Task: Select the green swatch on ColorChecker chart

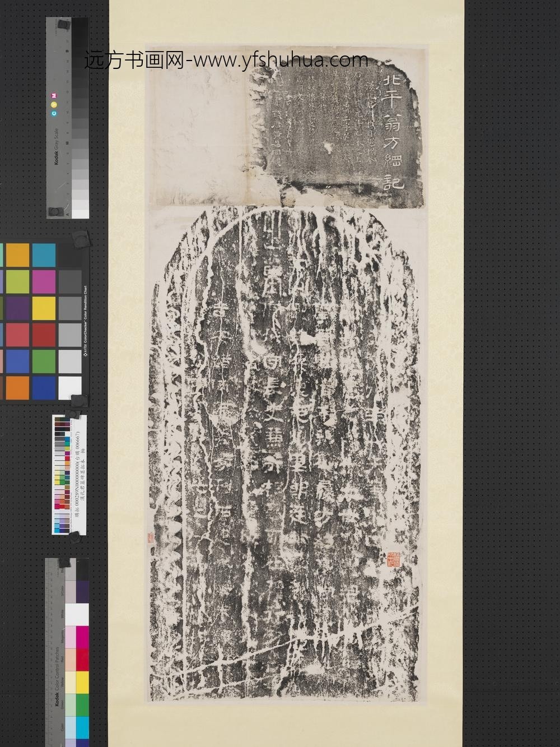Action: click(x=43, y=360)
